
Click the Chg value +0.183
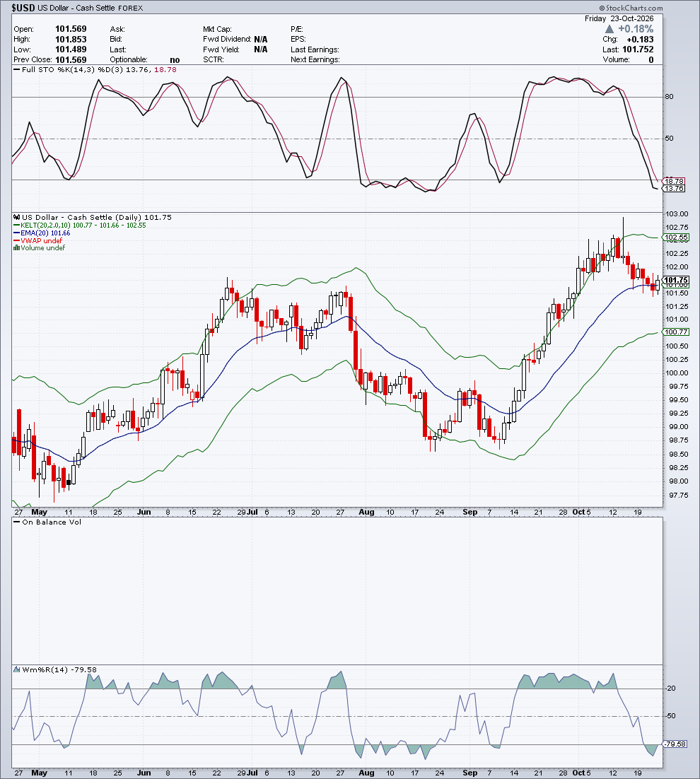click(641, 40)
